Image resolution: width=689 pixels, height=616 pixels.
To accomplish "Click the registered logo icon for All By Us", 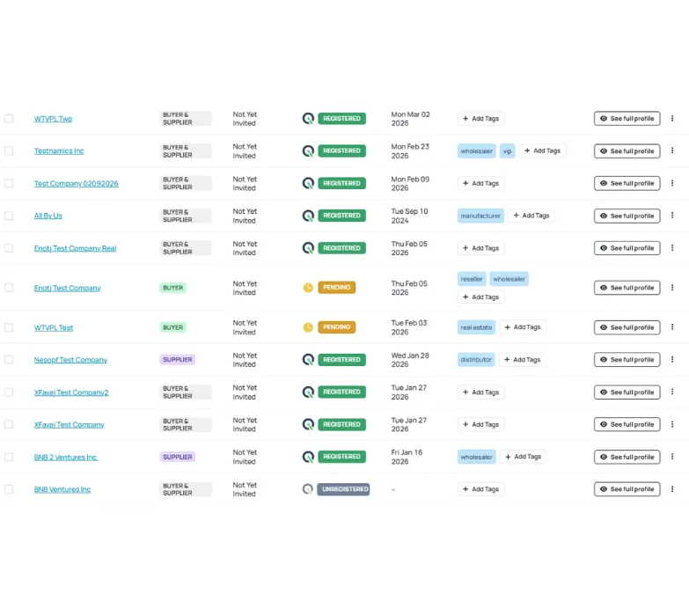I will 308,216.
